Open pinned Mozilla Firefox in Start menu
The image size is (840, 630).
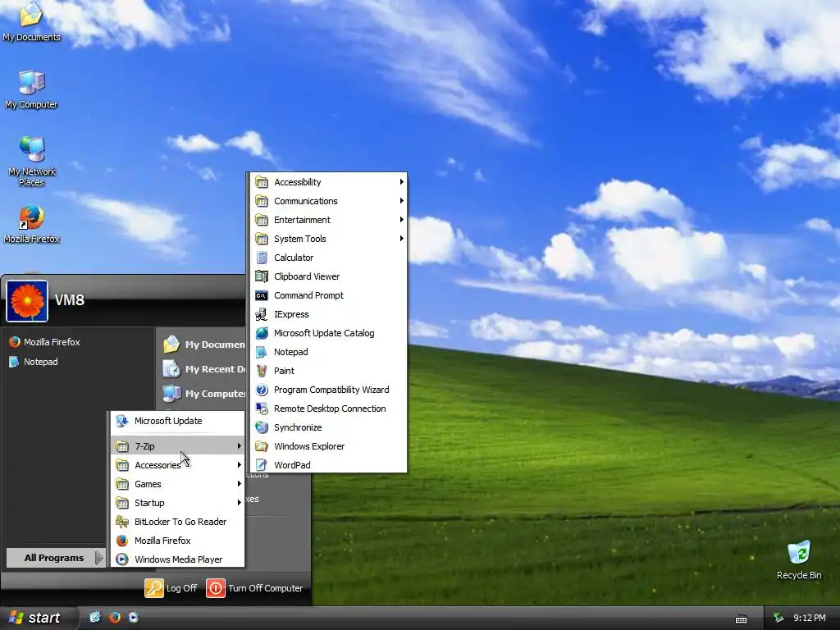(45, 342)
